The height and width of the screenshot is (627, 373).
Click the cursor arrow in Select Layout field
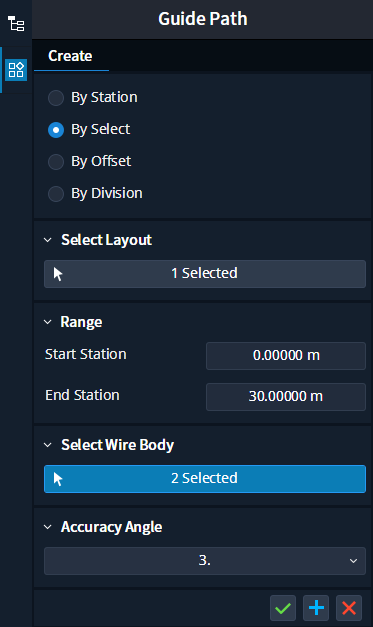[x=58, y=274]
